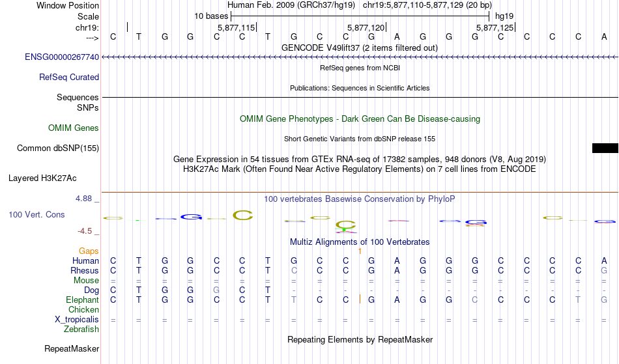Click the hg19 label beside the scale bar

pyautogui.click(x=504, y=16)
